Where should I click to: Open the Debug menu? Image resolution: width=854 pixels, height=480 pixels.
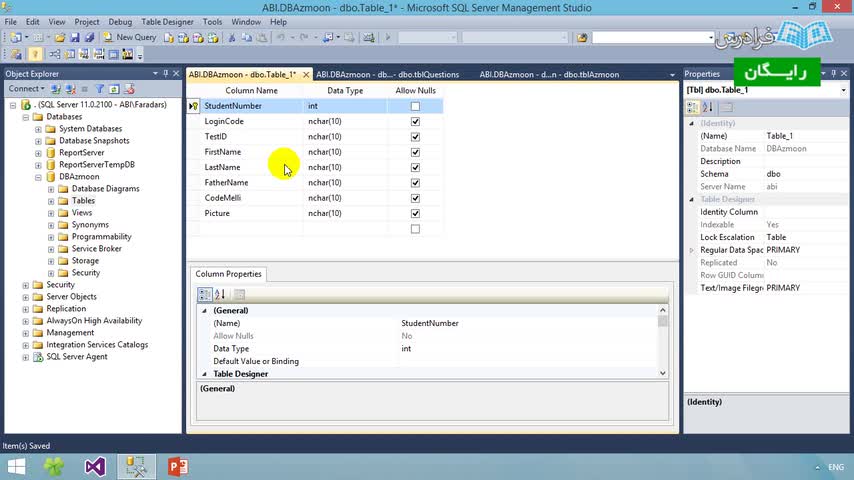click(120, 22)
